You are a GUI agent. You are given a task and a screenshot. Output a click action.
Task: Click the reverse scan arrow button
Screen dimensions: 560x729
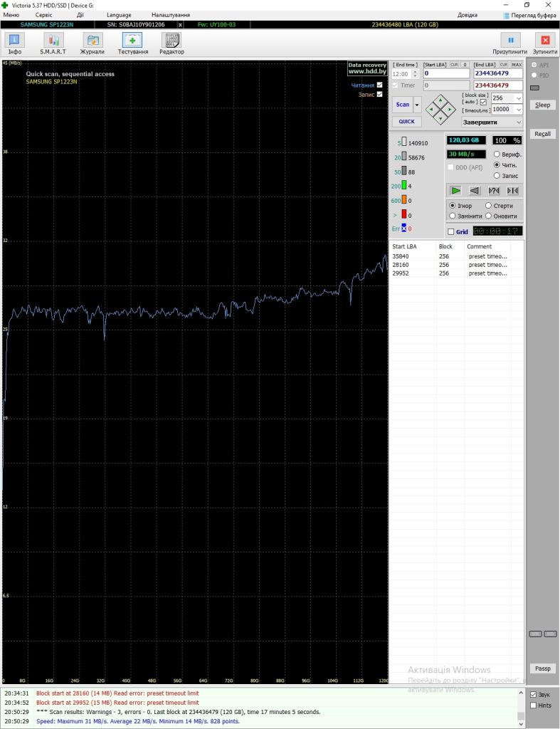coord(475,191)
